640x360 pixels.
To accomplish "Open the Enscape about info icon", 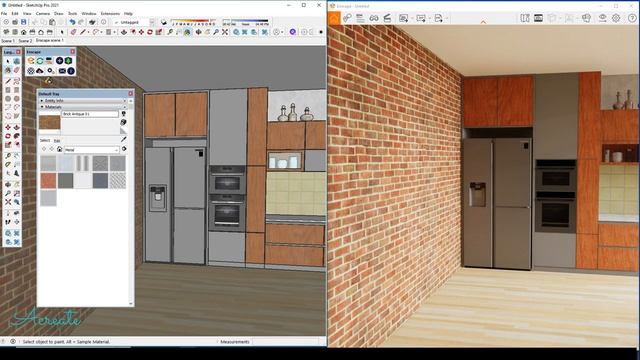I will 71,71.
